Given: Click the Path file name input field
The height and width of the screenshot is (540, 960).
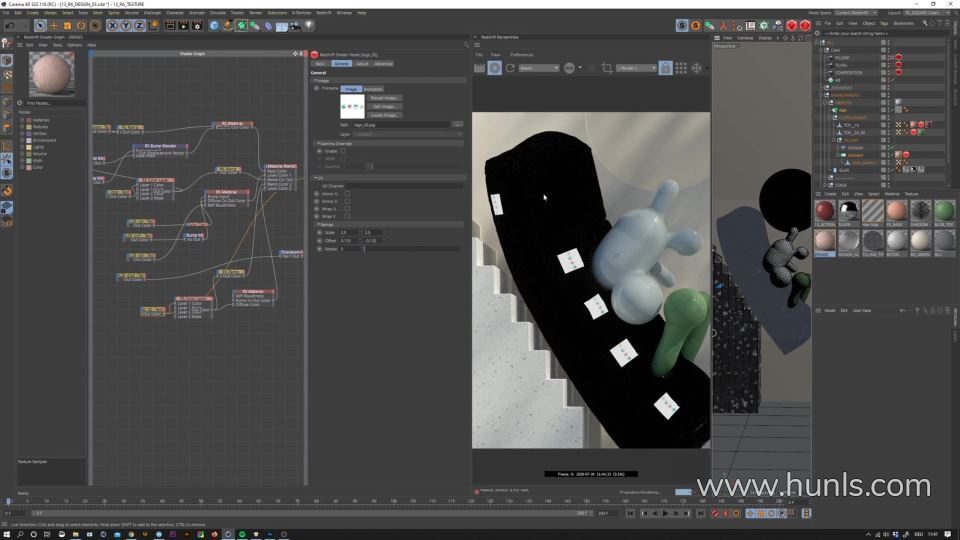Looking at the screenshot, I should 401,125.
